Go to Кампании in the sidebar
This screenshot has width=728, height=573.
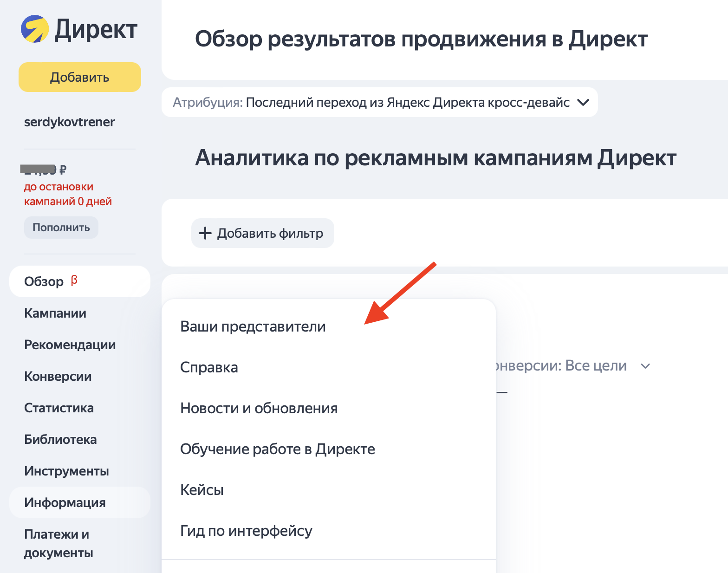55,313
